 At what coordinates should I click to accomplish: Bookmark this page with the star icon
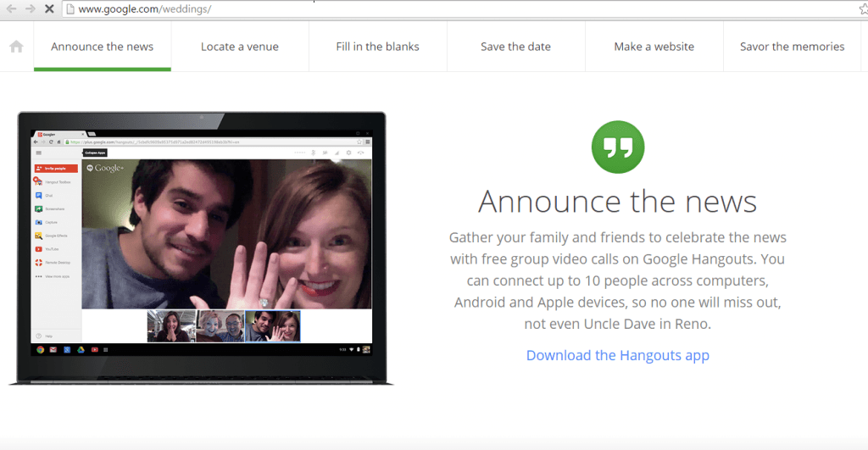click(863, 8)
